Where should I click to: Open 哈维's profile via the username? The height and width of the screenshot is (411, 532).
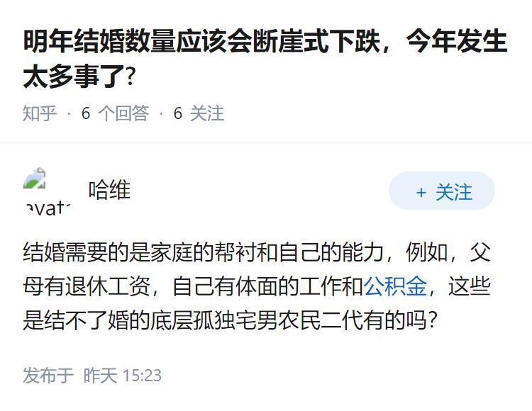pos(109,190)
